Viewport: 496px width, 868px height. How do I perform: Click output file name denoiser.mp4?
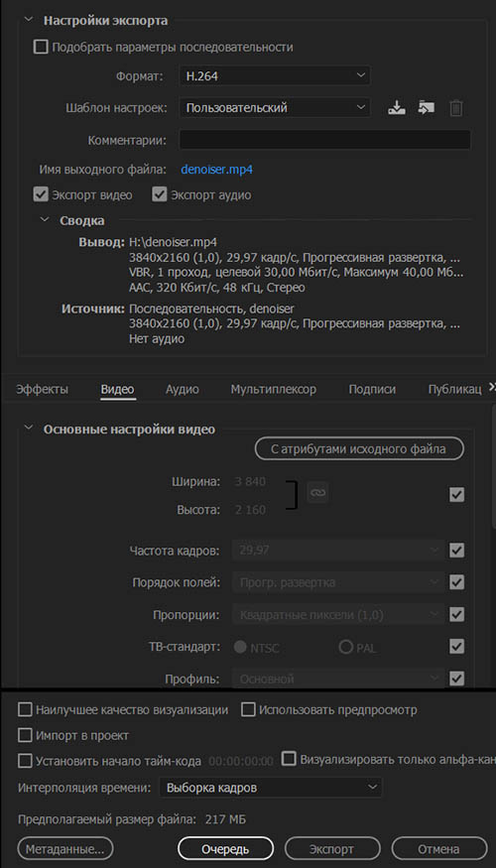216,170
